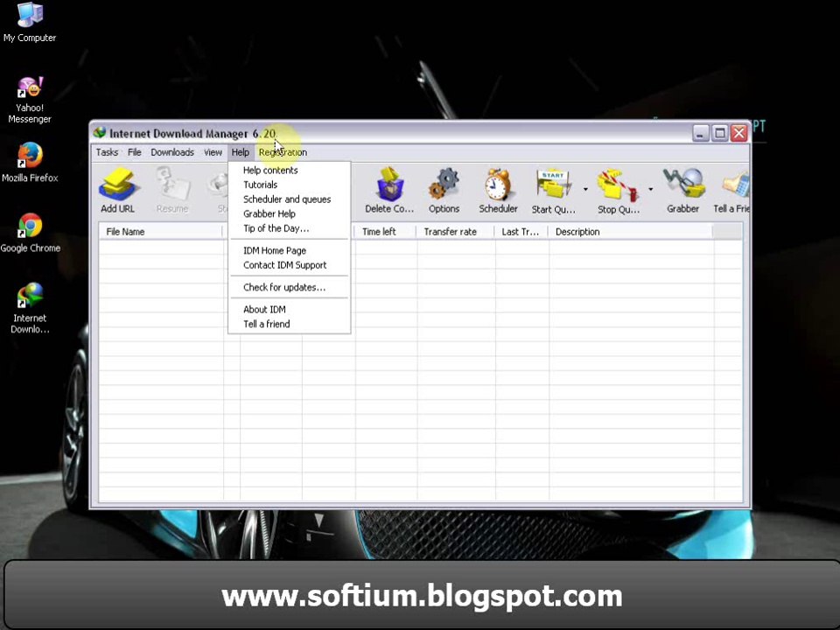Image resolution: width=840 pixels, height=630 pixels.
Task: Sort by Description column header
Action: (x=631, y=231)
